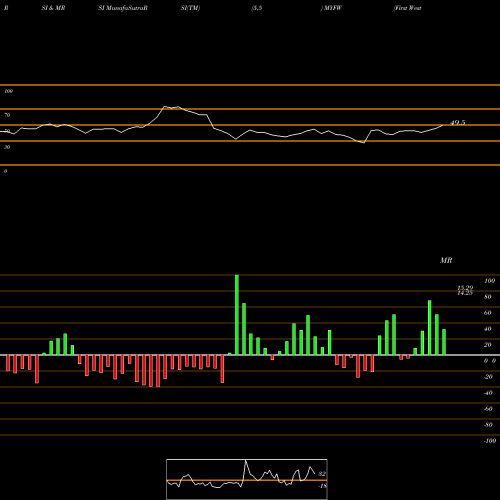Click the RSI axis label '70'
Screen dimensions: 500x500
click(7, 115)
